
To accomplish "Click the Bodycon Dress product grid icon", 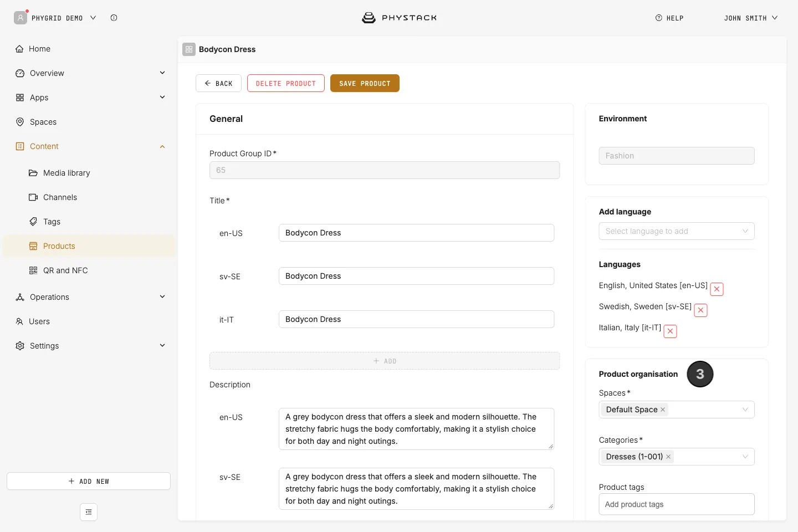I will (189, 49).
